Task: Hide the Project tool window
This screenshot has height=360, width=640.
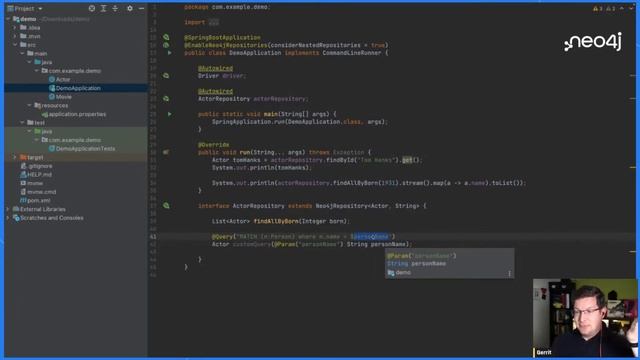Action: pyautogui.click(x=141, y=8)
